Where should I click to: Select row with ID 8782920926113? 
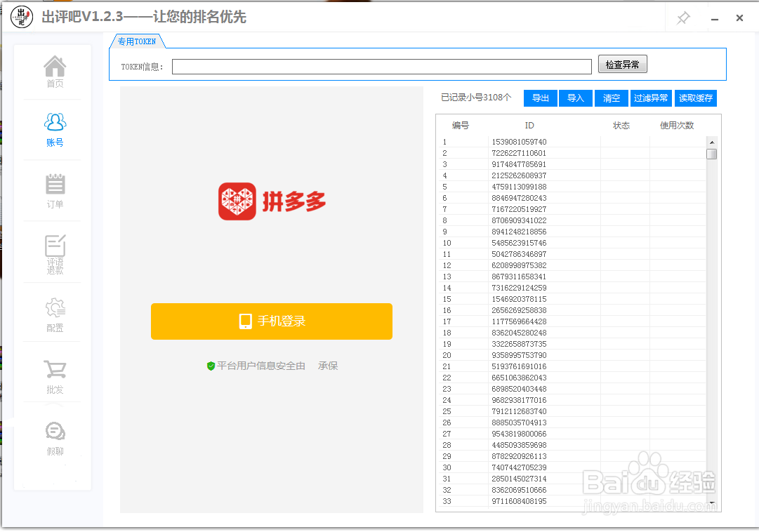coord(572,456)
